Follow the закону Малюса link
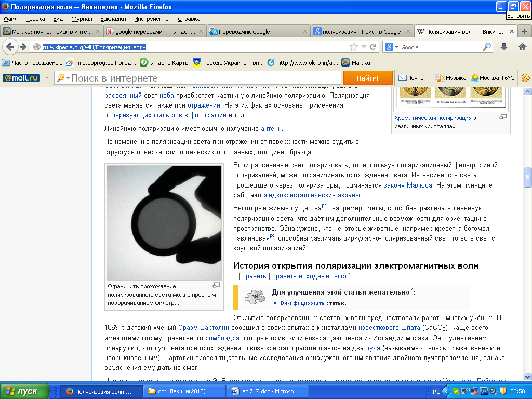This screenshot has width=532, height=399. [408, 185]
